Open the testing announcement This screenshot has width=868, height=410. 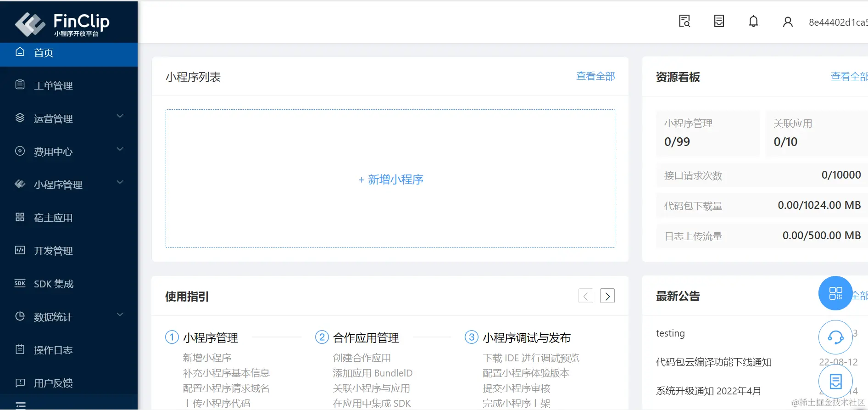[670, 333]
